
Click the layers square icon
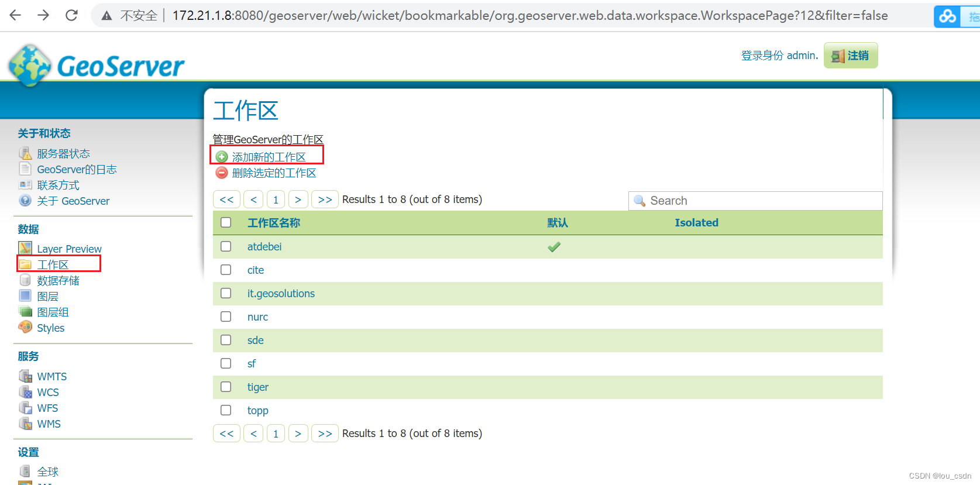point(25,295)
